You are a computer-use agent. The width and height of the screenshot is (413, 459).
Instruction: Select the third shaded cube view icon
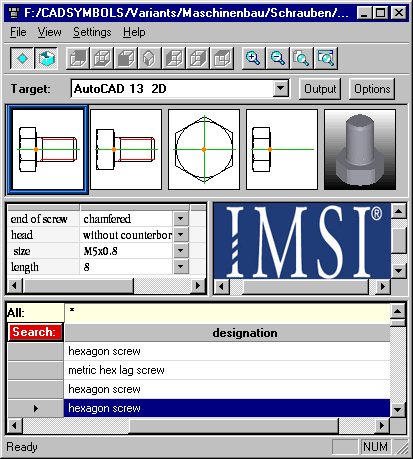pos(126,59)
